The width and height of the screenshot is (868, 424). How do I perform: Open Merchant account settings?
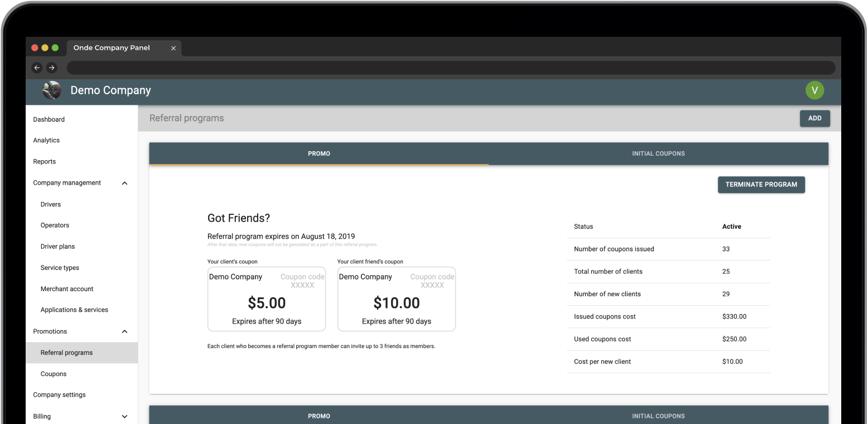click(x=67, y=289)
